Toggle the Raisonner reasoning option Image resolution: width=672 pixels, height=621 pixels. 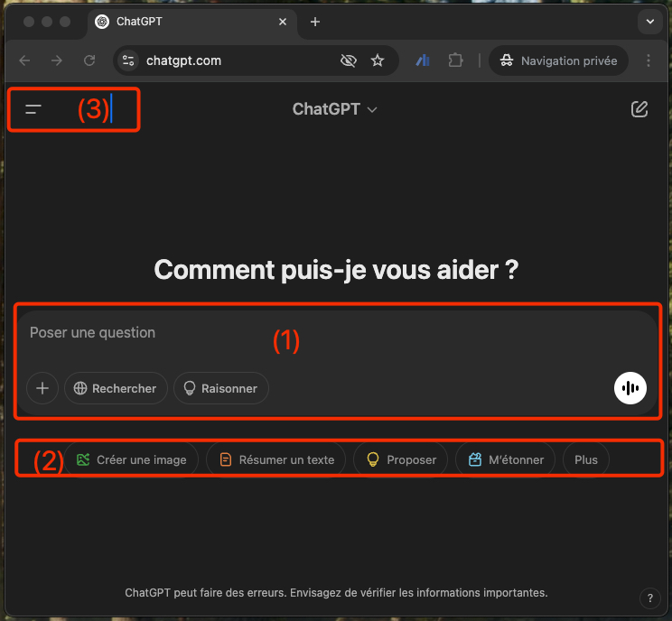click(x=221, y=388)
